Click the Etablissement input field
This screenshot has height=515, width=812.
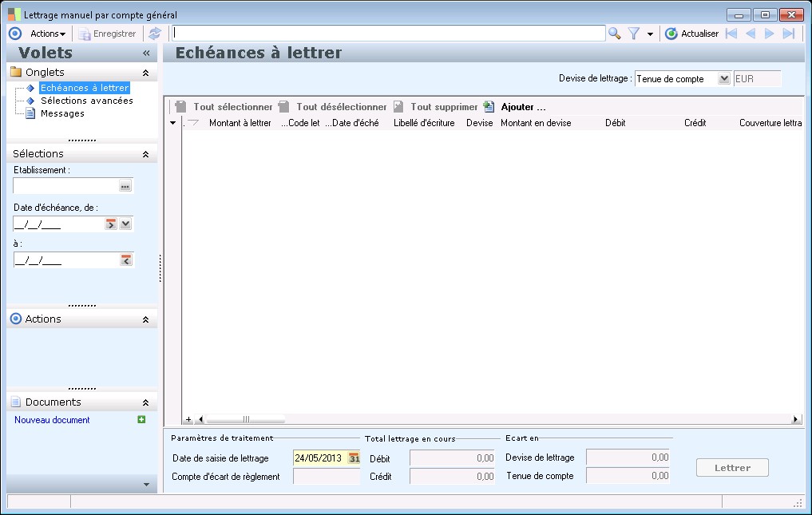(65, 185)
